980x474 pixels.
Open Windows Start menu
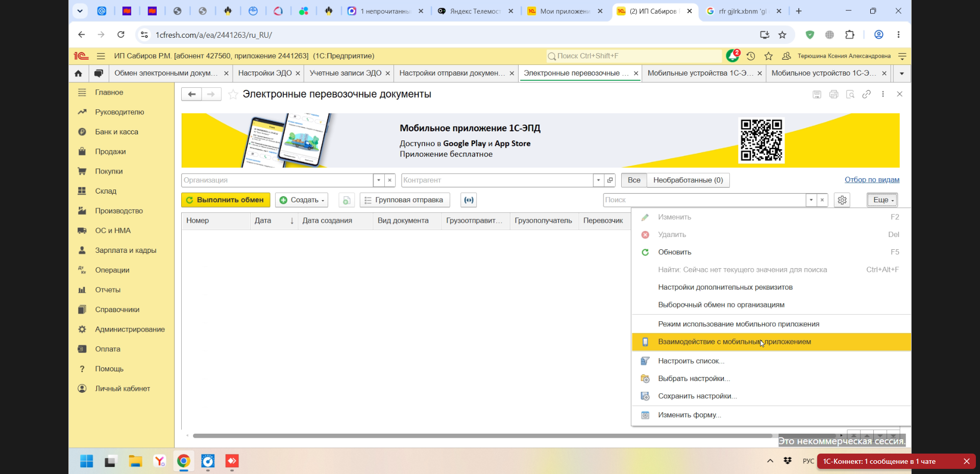click(x=87, y=461)
